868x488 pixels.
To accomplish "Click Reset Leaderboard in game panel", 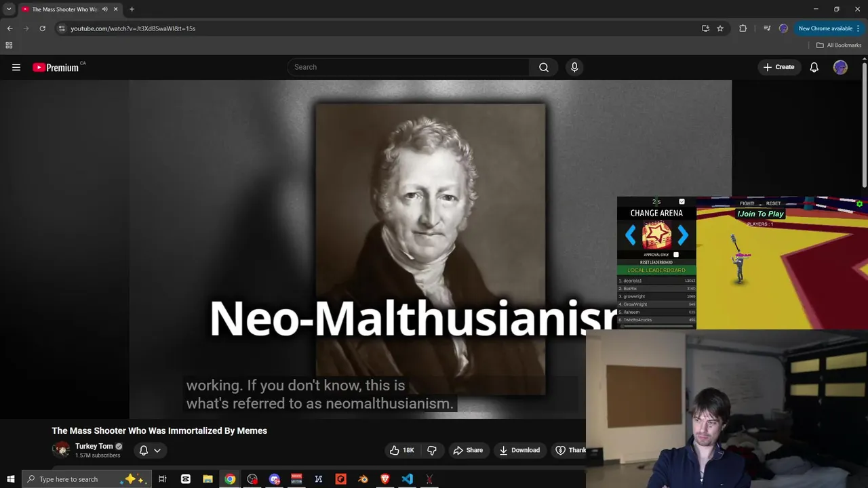I will [x=656, y=262].
